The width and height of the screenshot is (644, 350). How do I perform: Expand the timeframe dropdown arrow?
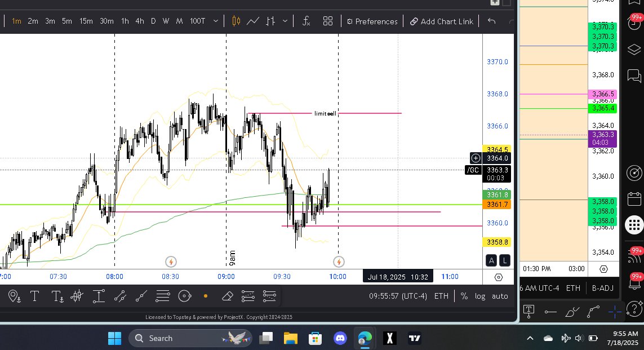pos(216,21)
